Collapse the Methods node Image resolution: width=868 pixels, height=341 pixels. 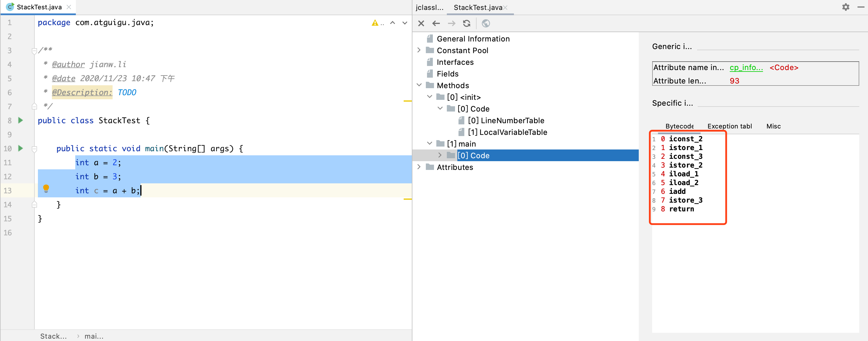419,85
